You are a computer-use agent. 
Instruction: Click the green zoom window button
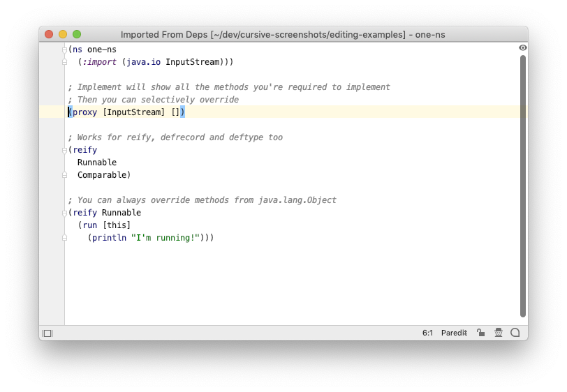(77, 34)
